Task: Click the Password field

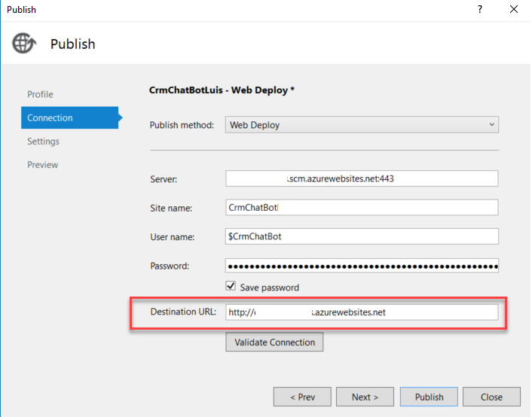Action: point(362,266)
